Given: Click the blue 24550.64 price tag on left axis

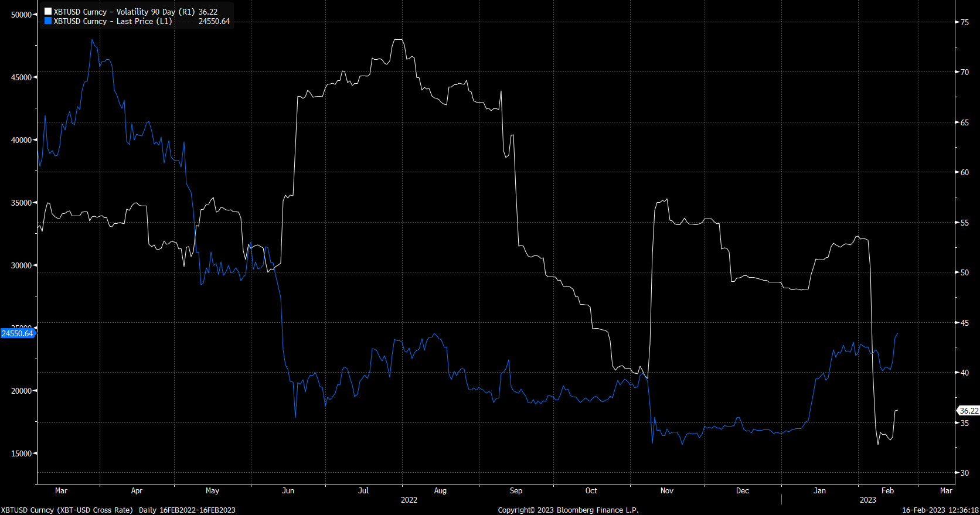Looking at the screenshot, I should click(x=18, y=333).
